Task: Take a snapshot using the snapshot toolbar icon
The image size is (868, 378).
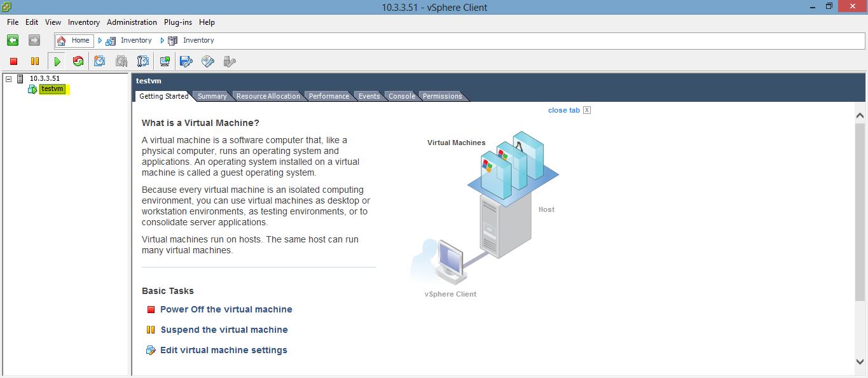Action: [99, 61]
